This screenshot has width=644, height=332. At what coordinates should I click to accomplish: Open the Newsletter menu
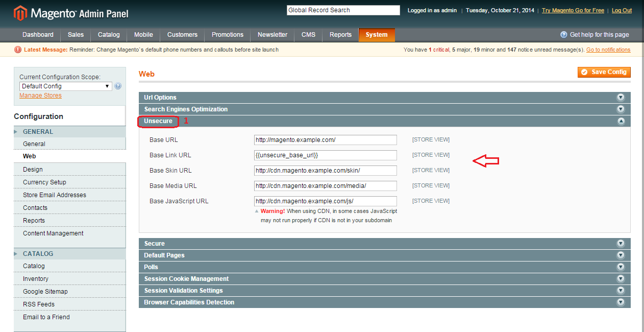(273, 35)
